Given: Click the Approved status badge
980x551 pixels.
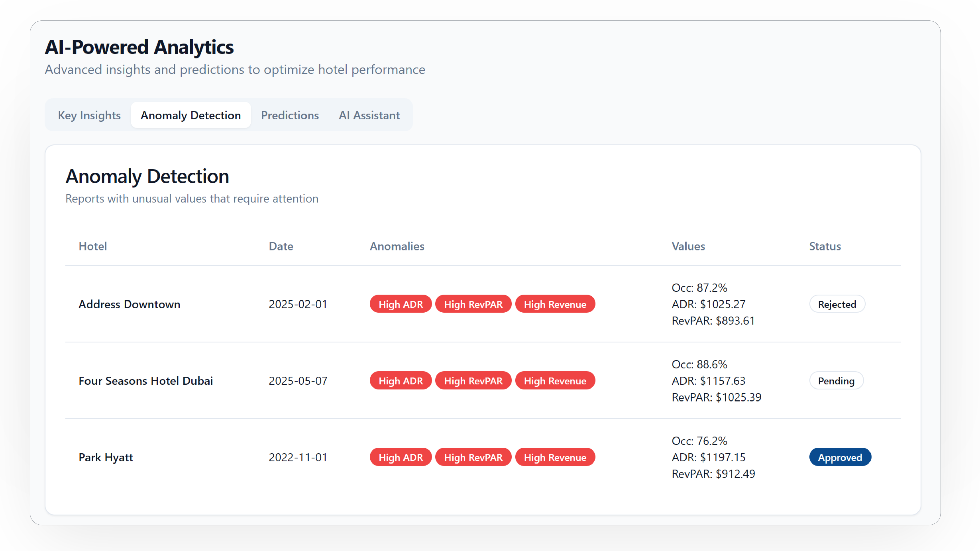Looking at the screenshot, I should 840,457.
